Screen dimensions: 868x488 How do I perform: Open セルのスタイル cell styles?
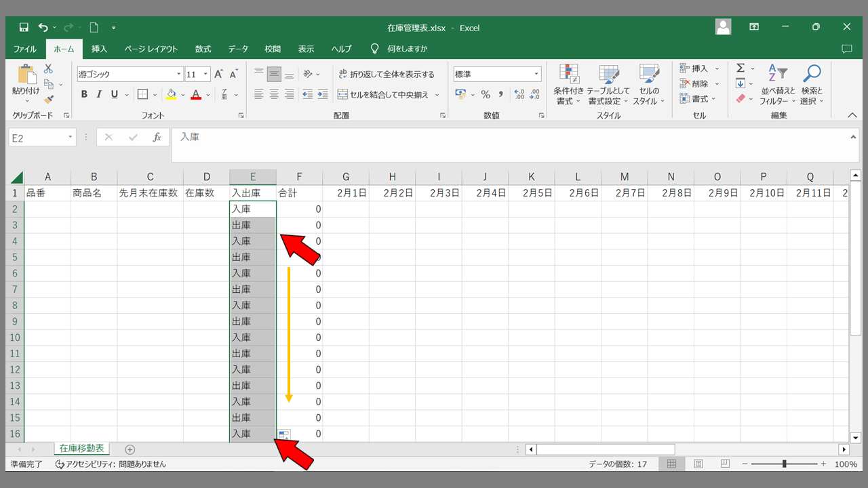click(x=649, y=85)
